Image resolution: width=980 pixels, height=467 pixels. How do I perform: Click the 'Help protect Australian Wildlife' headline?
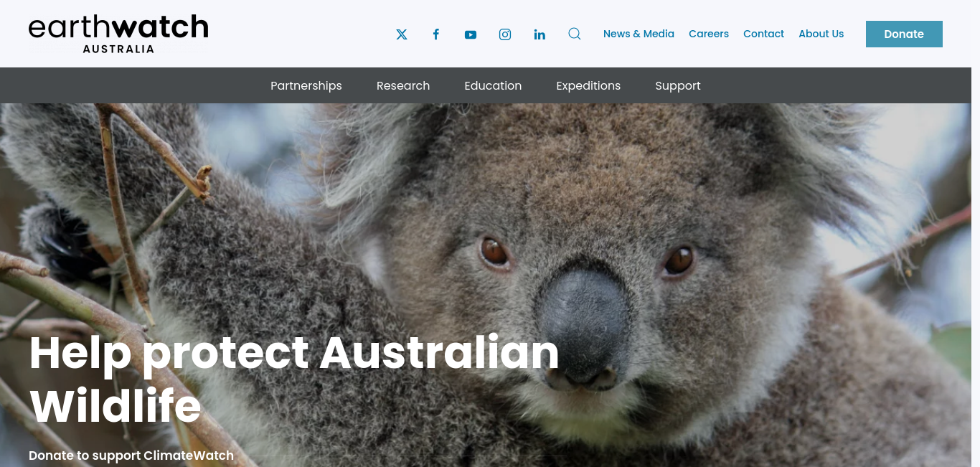click(x=294, y=379)
